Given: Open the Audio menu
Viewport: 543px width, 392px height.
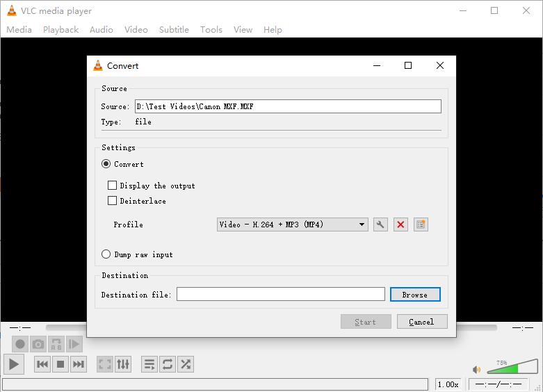Looking at the screenshot, I should pyautogui.click(x=102, y=30).
